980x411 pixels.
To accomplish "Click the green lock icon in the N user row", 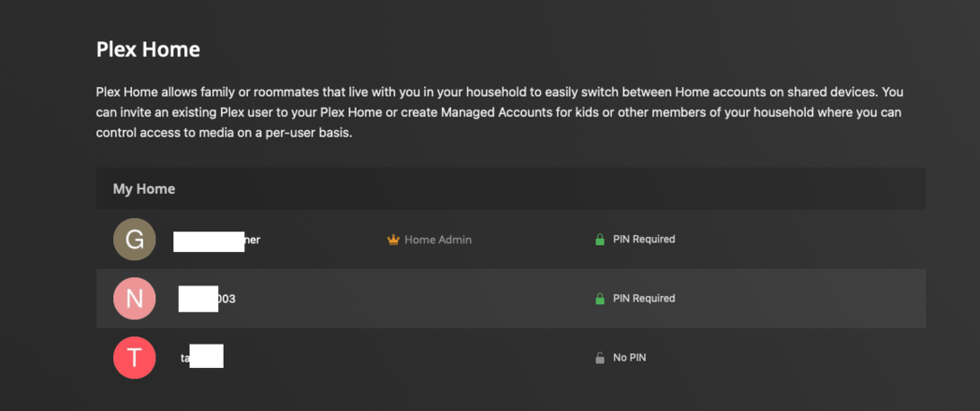I will (599, 299).
